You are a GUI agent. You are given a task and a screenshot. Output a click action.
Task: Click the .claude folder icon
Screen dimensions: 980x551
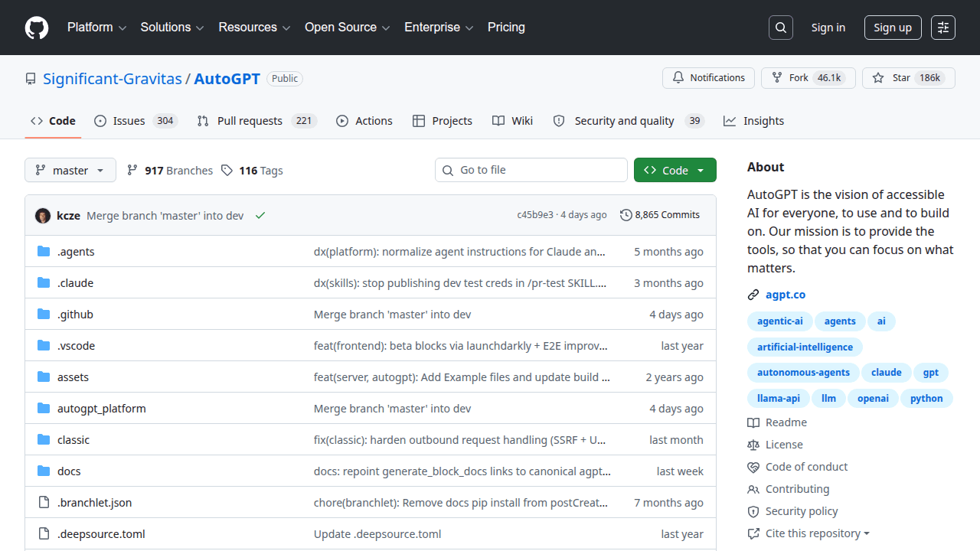(44, 283)
